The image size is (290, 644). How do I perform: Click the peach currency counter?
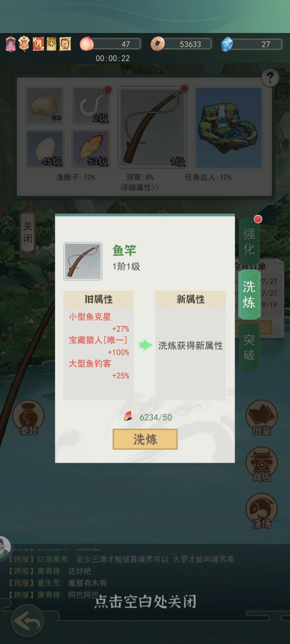(110, 44)
